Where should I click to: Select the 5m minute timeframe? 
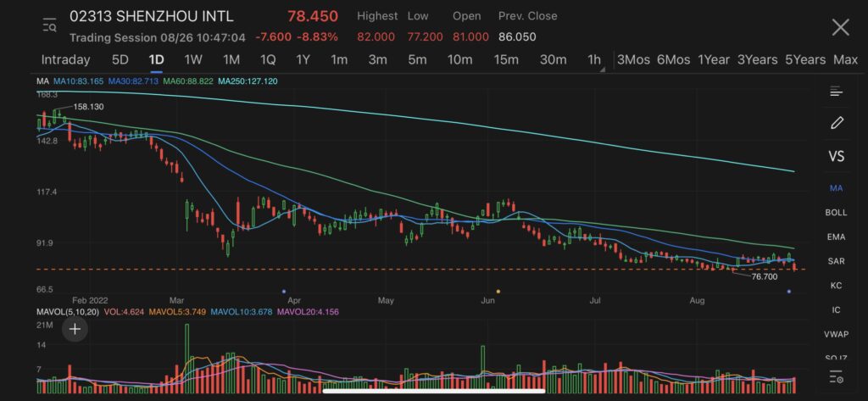pos(417,60)
